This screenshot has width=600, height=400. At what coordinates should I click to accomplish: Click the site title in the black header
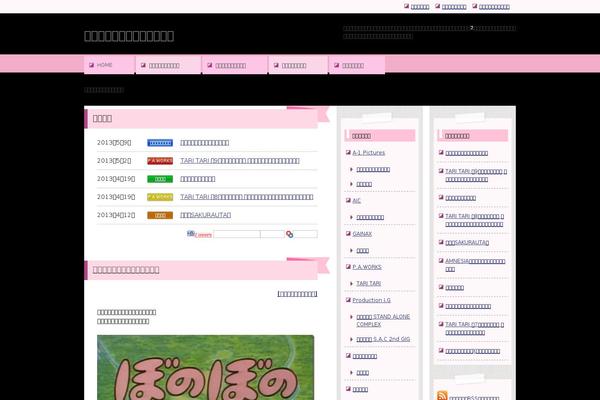[x=129, y=36]
